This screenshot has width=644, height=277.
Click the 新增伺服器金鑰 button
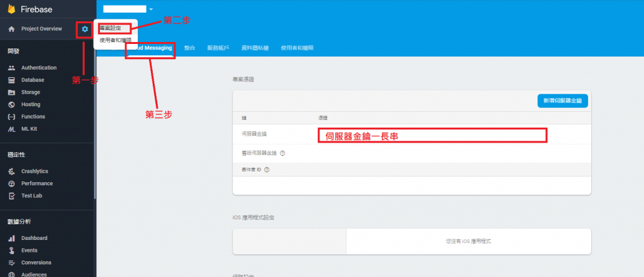pyautogui.click(x=563, y=100)
